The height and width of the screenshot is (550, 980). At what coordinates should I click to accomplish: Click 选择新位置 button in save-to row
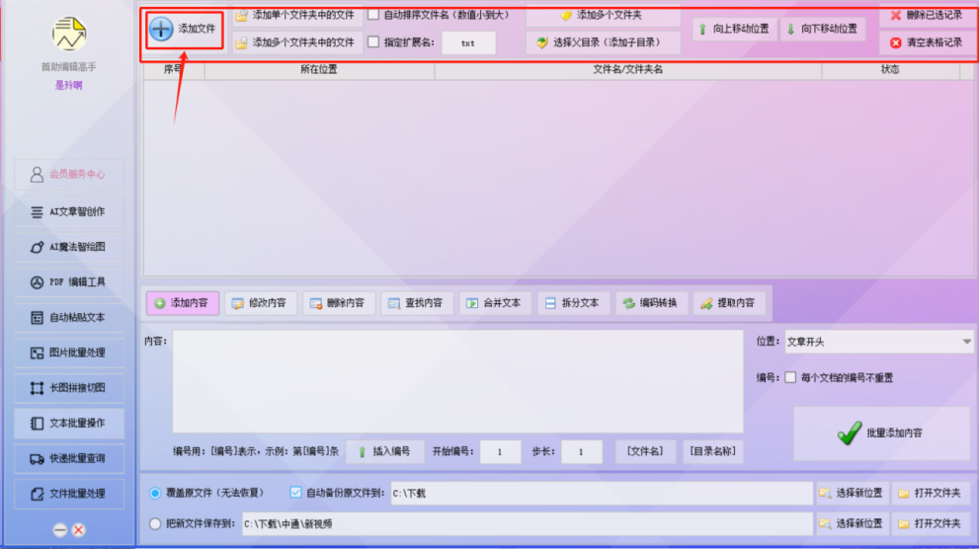pyautogui.click(x=853, y=523)
